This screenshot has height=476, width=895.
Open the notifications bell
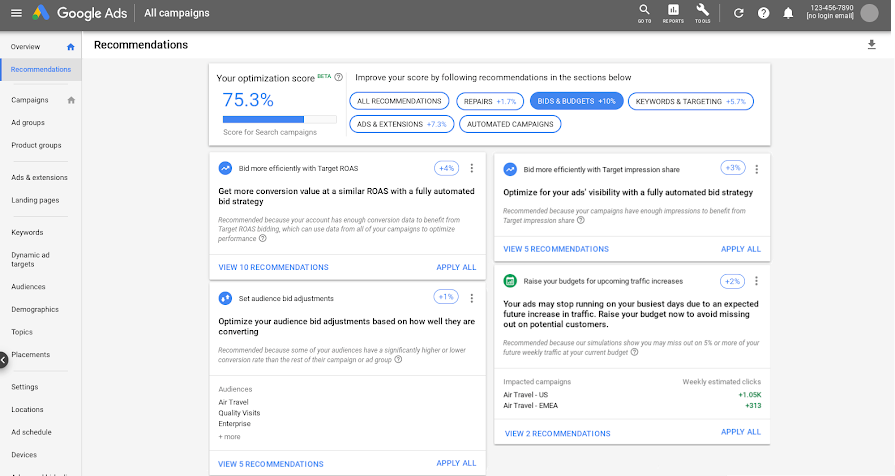[788, 13]
